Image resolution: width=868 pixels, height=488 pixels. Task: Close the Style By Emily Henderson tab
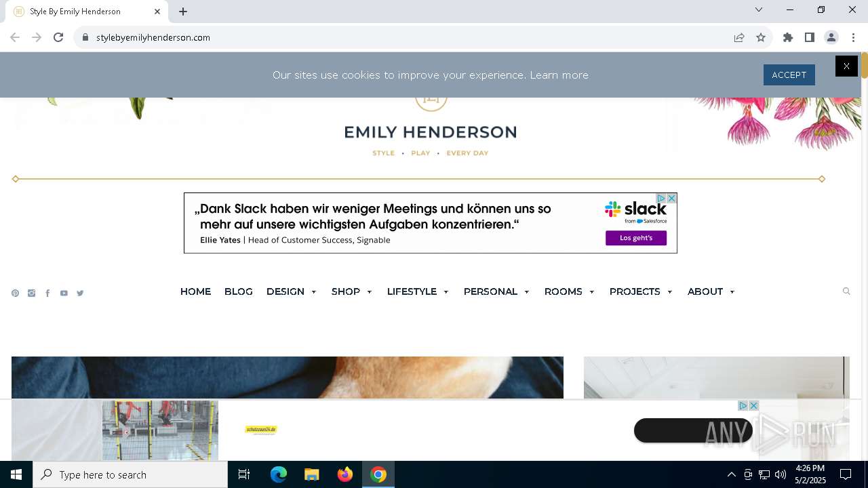[x=157, y=12]
